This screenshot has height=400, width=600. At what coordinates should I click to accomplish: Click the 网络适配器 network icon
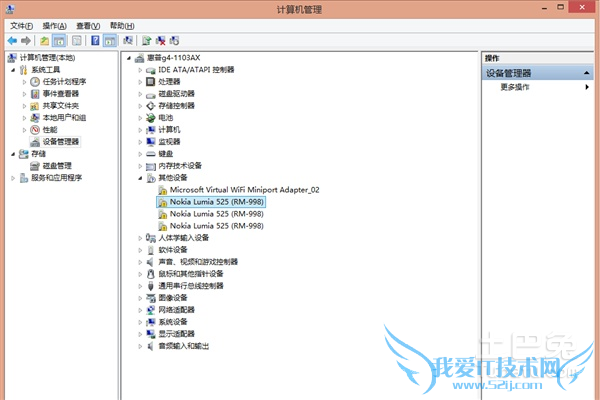pyautogui.click(x=151, y=310)
